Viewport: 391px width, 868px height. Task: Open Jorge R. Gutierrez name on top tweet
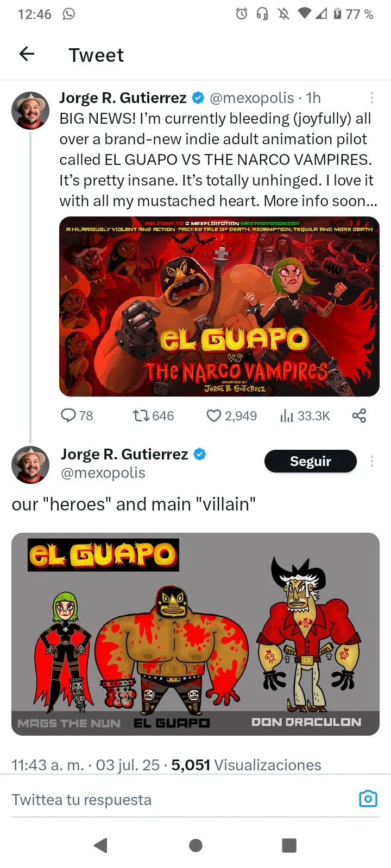coord(123,98)
